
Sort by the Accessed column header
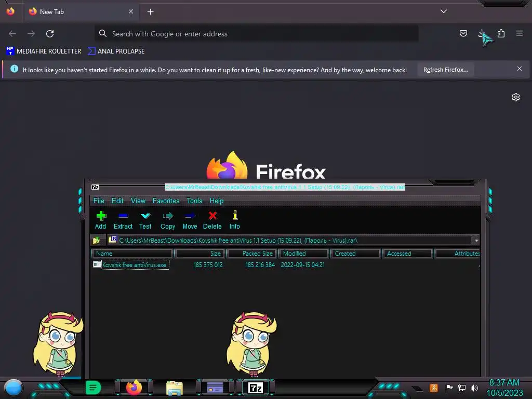[x=407, y=254]
